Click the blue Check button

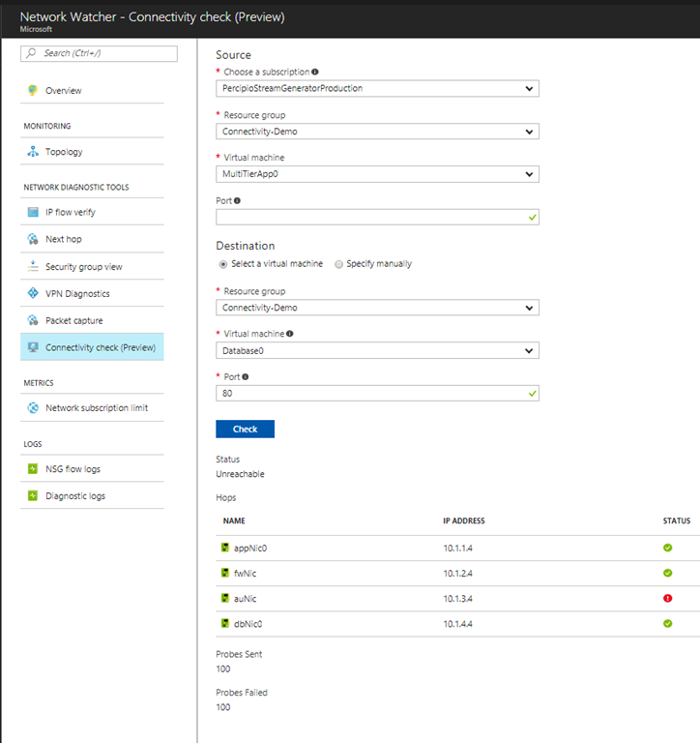tap(245, 429)
